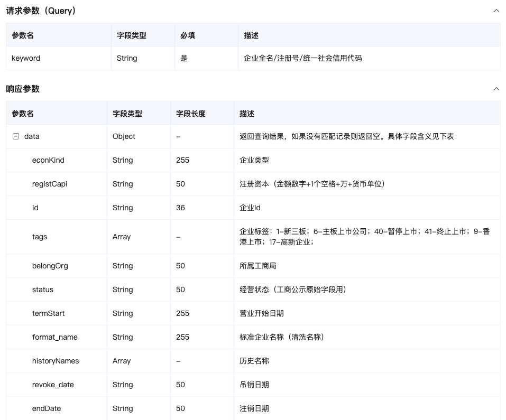Click the 必填 column header
This screenshot has width=506, height=420.
pos(188,35)
